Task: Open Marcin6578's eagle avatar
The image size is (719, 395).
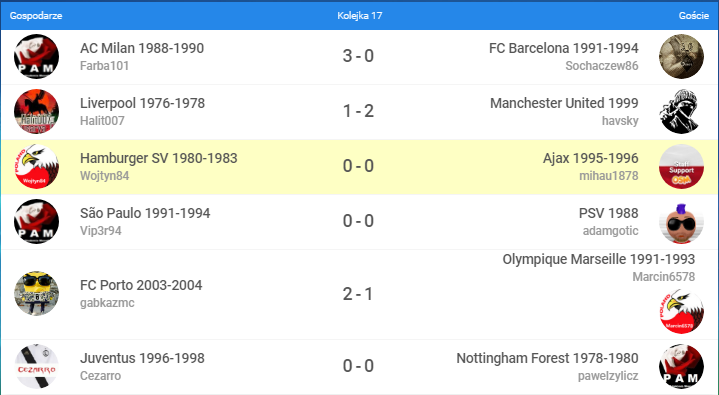Action: [x=681, y=312]
